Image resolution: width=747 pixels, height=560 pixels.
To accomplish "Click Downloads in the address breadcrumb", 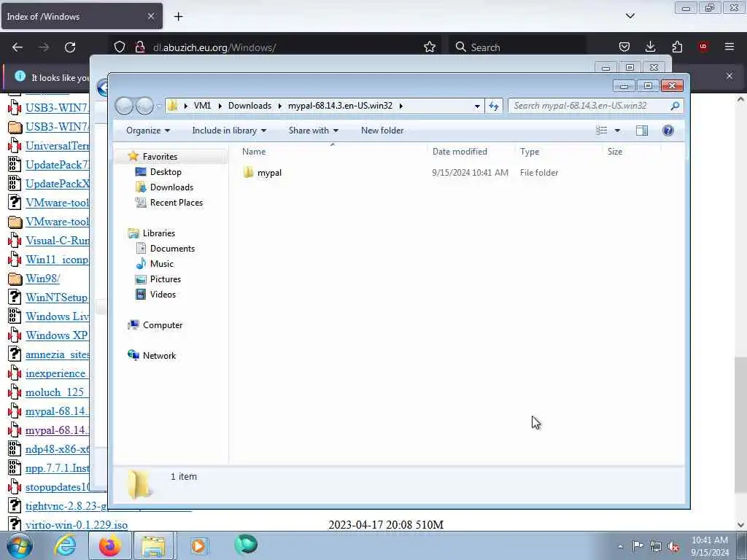I will [x=249, y=106].
